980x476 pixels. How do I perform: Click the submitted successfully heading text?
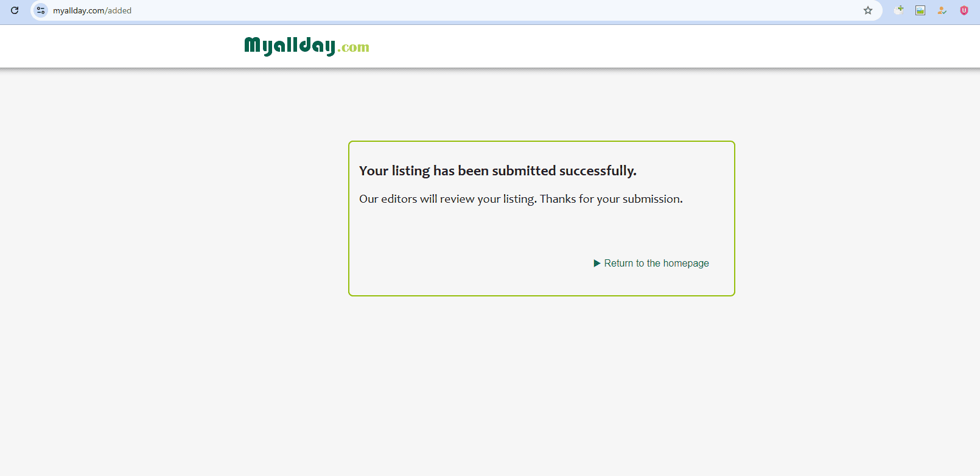pos(498,170)
